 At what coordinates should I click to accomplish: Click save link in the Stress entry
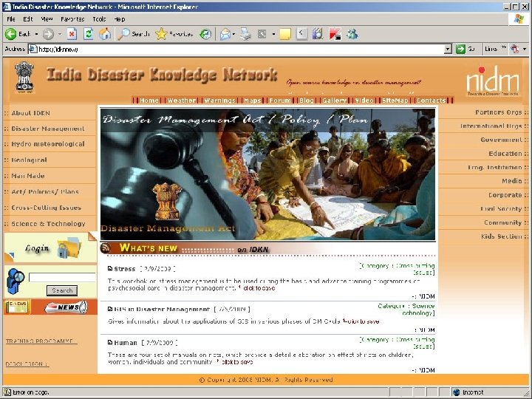(x=259, y=288)
